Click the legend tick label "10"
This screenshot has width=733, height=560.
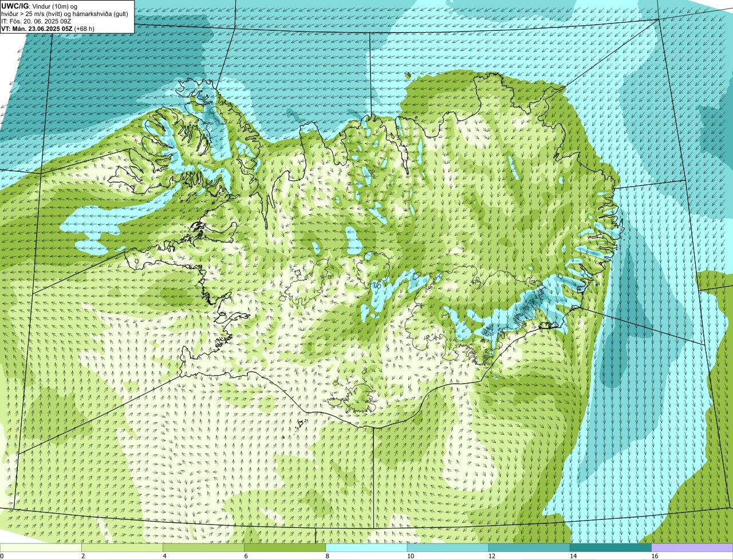pos(410,556)
